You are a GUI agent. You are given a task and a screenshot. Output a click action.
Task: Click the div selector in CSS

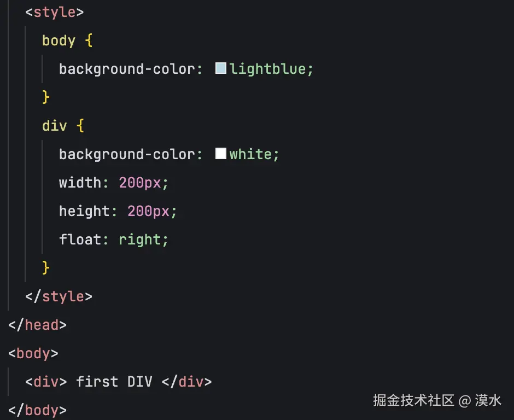coord(55,126)
